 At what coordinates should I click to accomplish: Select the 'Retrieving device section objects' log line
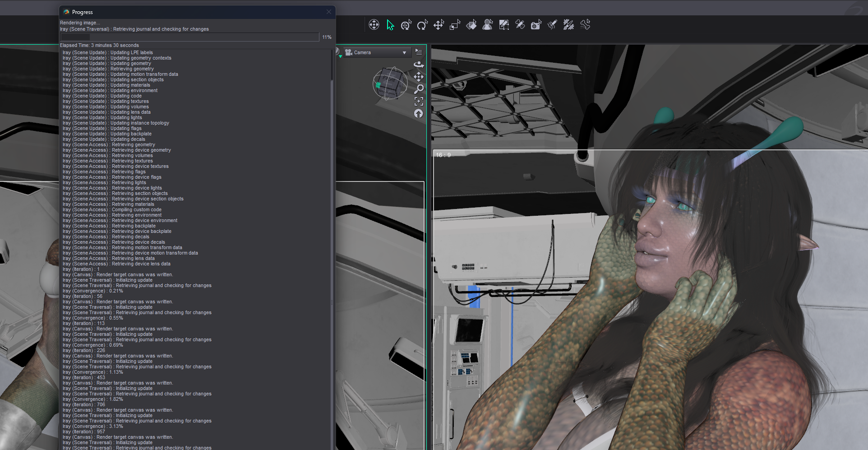pos(123,199)
